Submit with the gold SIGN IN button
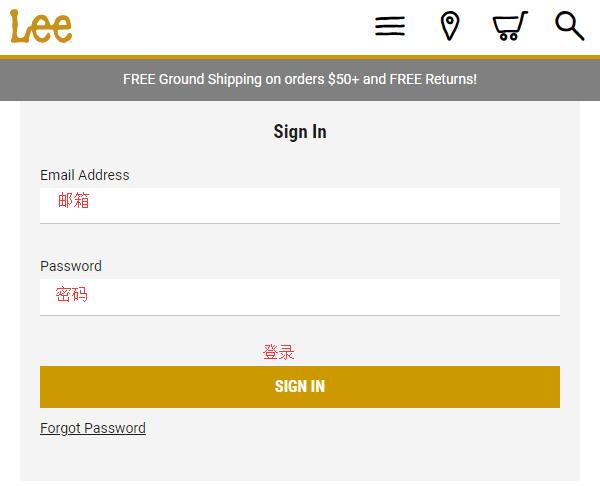The height and width of the screenshot is (486, 600). [300, 387]
